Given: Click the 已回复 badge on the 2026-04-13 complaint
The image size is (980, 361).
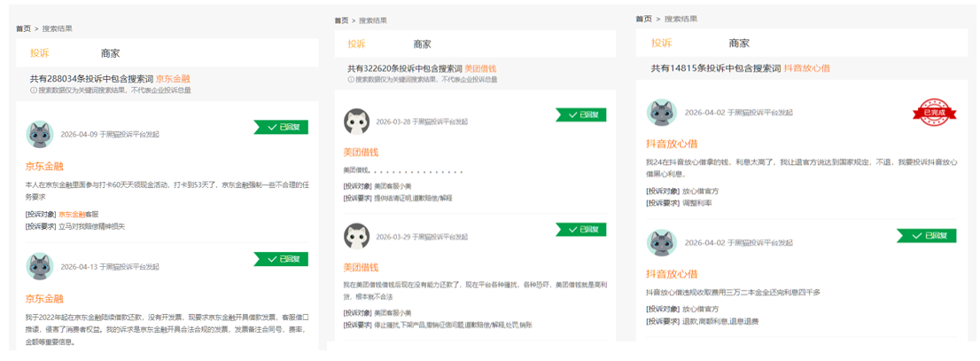Looking at the screenshot, I should [281, 259].
